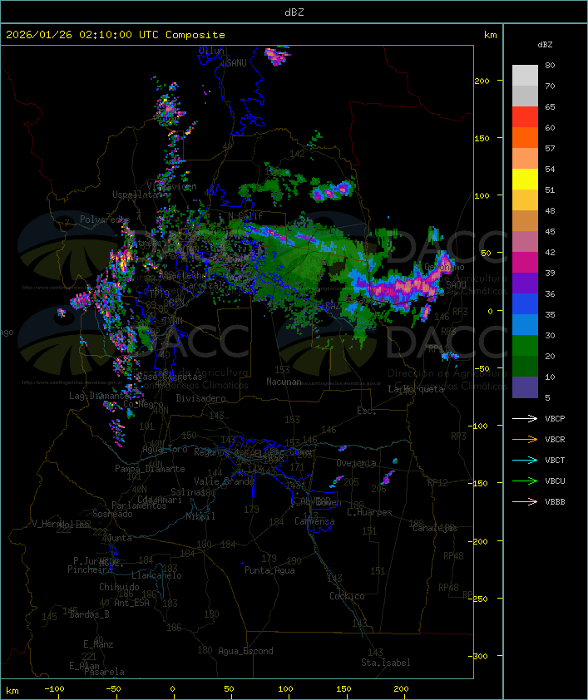
Task: Click the green VBCU arrow icon
Action: click(525, 481)
